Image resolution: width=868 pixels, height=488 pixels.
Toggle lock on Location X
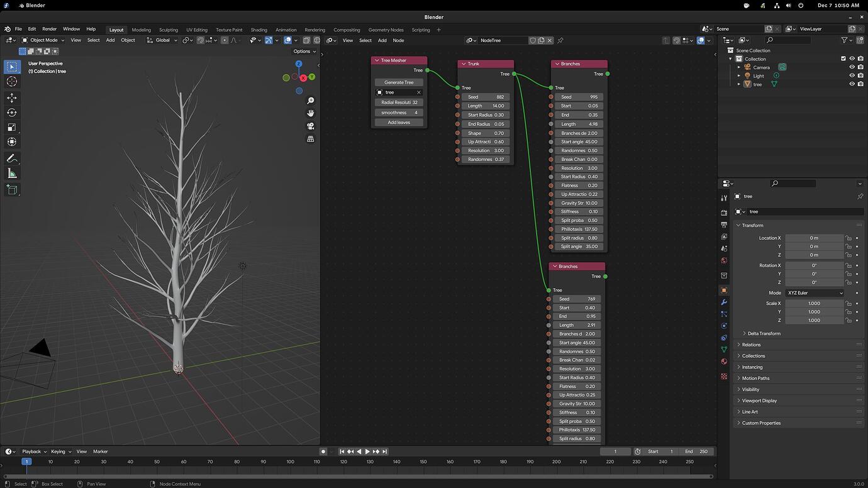[849, 238]
